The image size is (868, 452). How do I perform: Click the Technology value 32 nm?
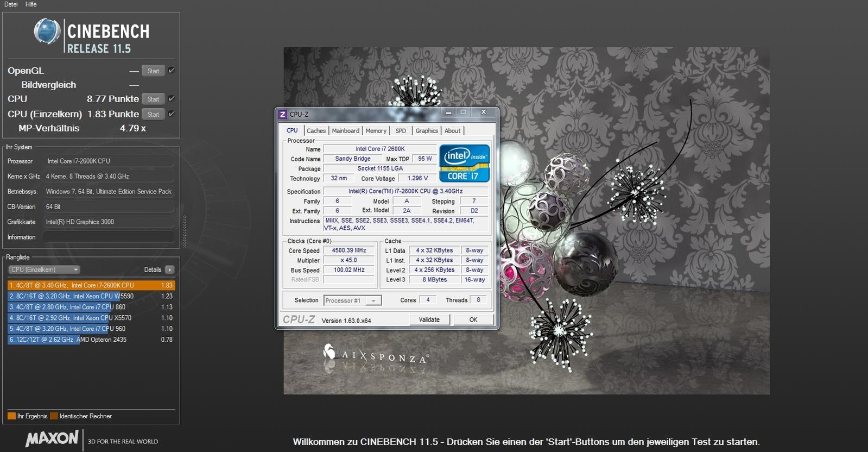pos(339,178)
